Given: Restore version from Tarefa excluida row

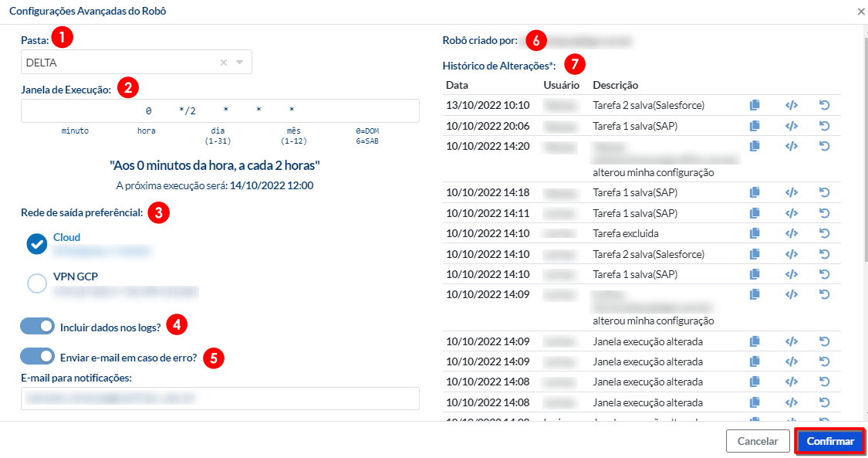Looking at the screenshot, I should [824, 233].
